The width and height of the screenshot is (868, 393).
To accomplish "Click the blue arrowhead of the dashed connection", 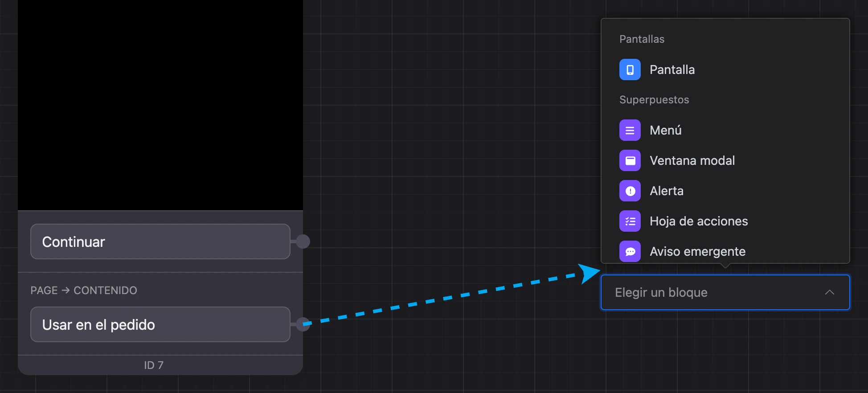I will (588, 273).
